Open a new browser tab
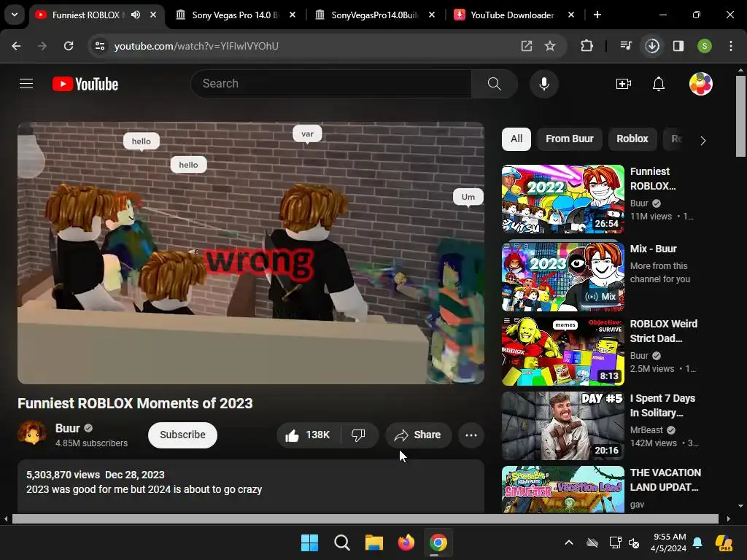Viewport: 747px width, 560px height. (x=597, y=15)
